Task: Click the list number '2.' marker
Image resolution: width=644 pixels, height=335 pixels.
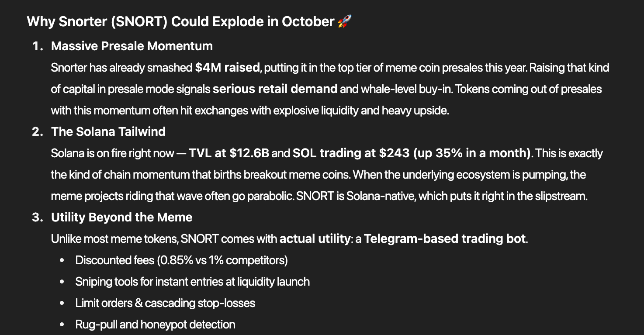Action: point(38,131)
